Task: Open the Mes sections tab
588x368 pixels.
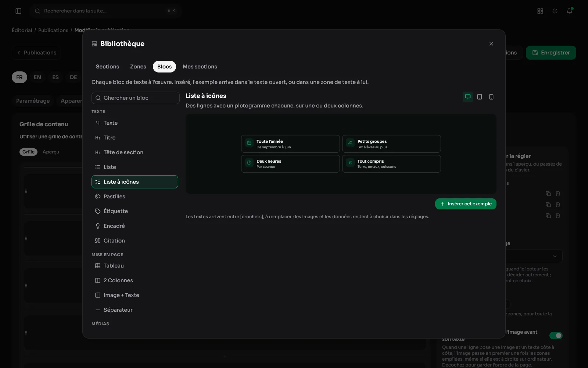Action: (200, 67)
